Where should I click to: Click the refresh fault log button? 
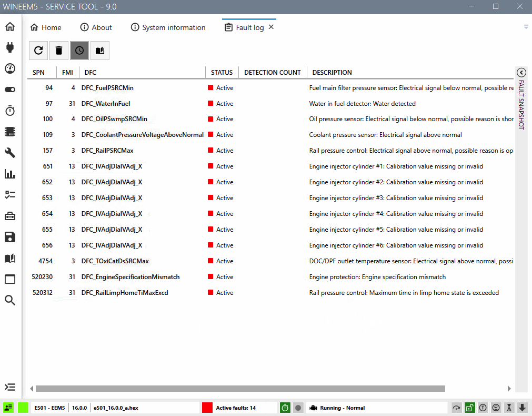[38, 51]
